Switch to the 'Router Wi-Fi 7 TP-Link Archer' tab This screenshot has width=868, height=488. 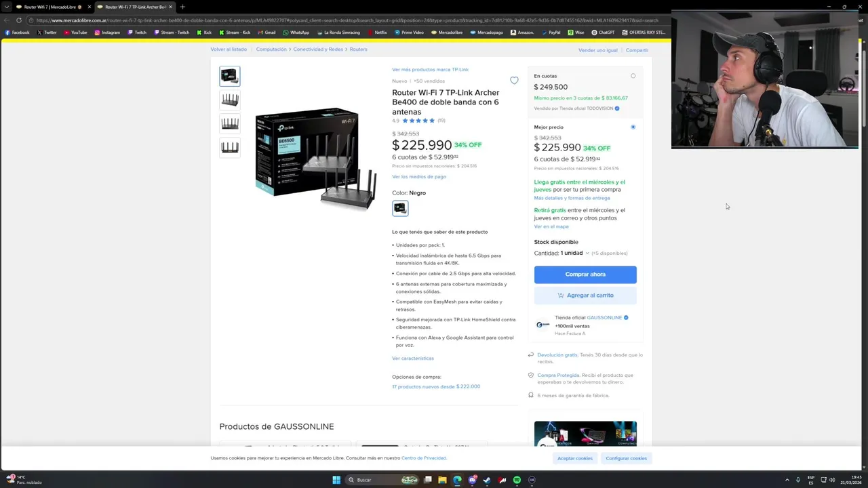click(x=134, y=7)
